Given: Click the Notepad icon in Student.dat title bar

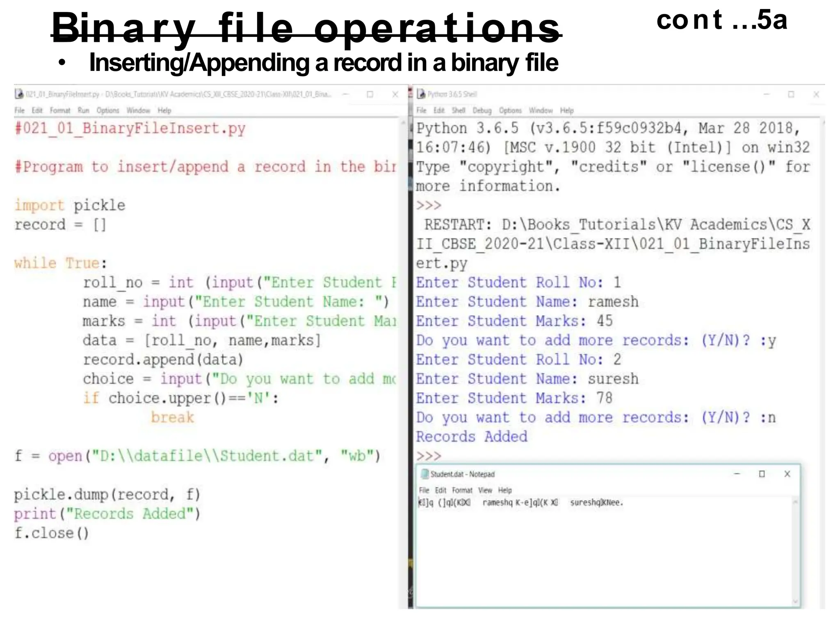Looking at the screenshot, I should [425, 474].
